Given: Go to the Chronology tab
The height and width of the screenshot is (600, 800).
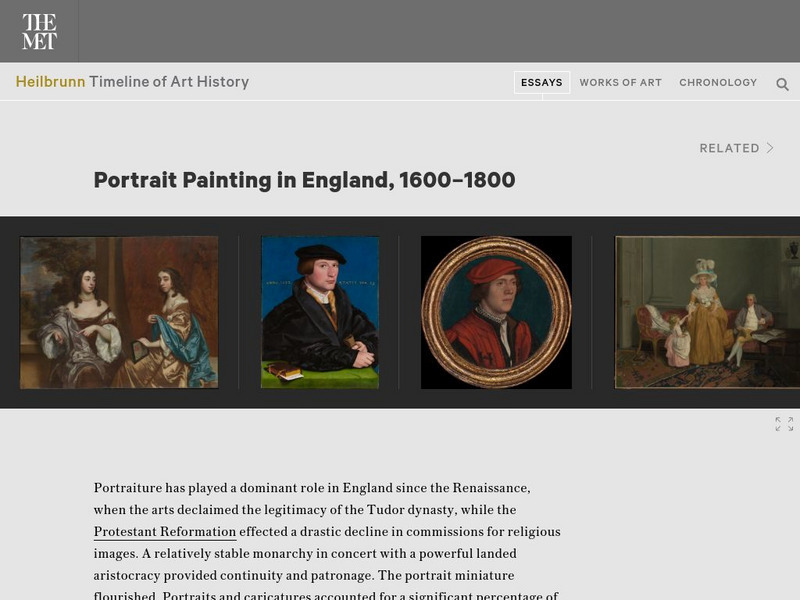Looking at the screenshot, I should pos(718,83).
